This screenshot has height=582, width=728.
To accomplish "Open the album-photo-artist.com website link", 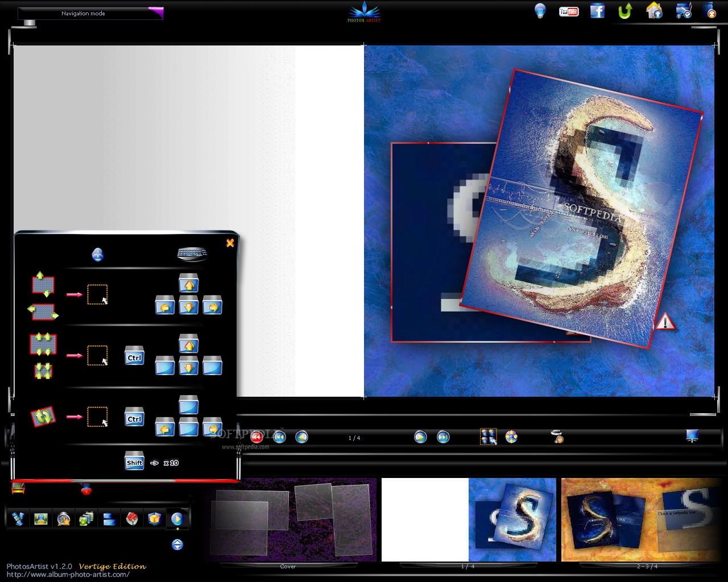I will 68,574.
